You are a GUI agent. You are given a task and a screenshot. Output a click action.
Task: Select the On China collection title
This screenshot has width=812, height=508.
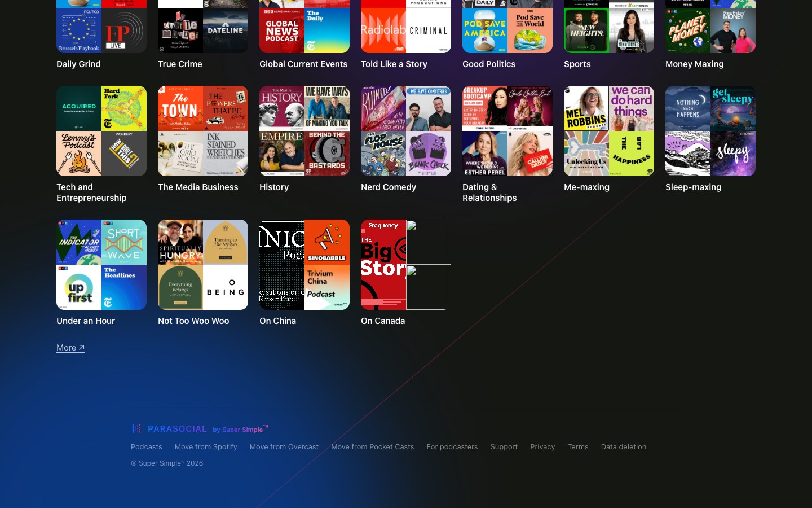tap(277, 321)
